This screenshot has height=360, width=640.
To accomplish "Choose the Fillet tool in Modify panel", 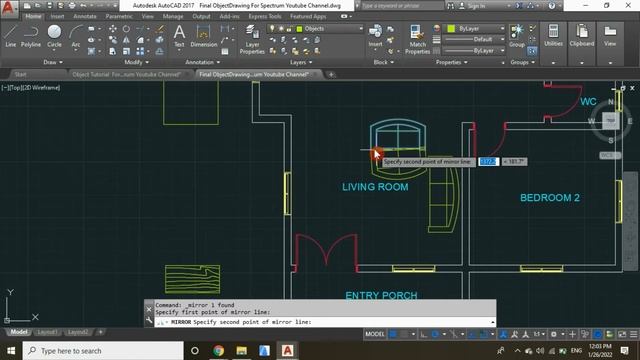I will click(x=140, y=40).
